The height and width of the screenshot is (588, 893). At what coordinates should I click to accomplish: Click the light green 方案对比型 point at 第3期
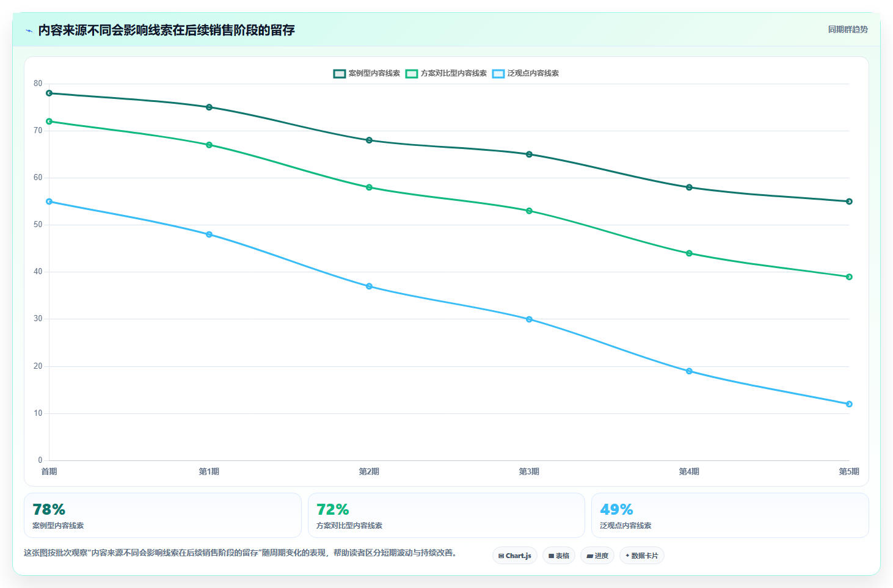pyautogui.click(x=529, y=211)
